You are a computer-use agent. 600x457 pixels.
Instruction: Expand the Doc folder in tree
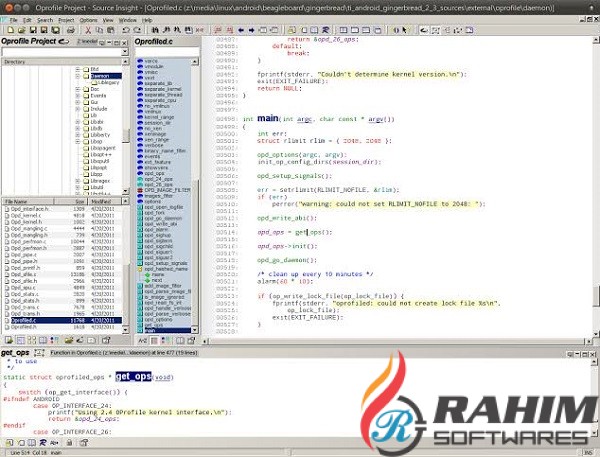point(78,89)
